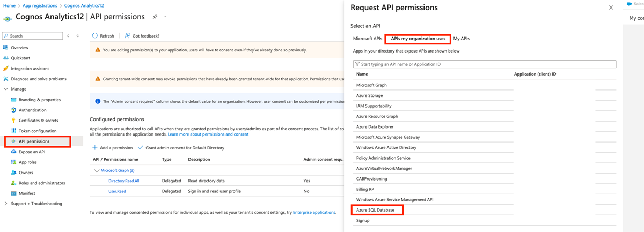Select Windows Azure Service Management API
The image size is (644, 232).
(394, 199)
